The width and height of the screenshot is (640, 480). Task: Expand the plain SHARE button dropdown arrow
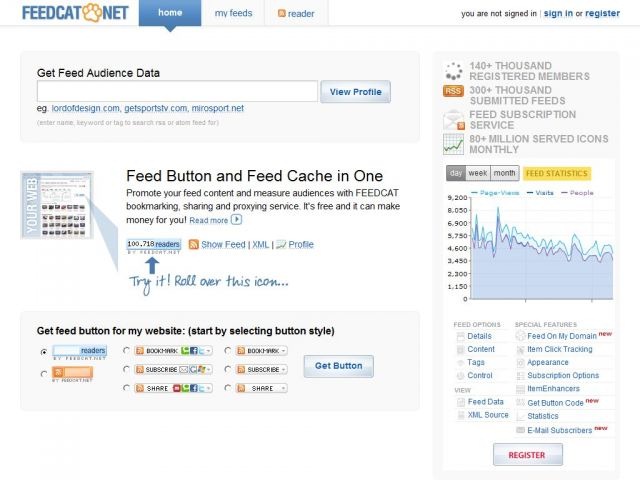[x=283, y=388]
